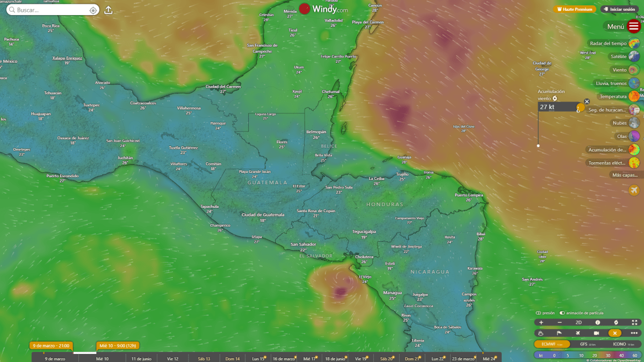Viewport: 644px width, 362px height.
Task: Show webcams with the camera icon
Action: pyautogui.click(x=596, y=333)
